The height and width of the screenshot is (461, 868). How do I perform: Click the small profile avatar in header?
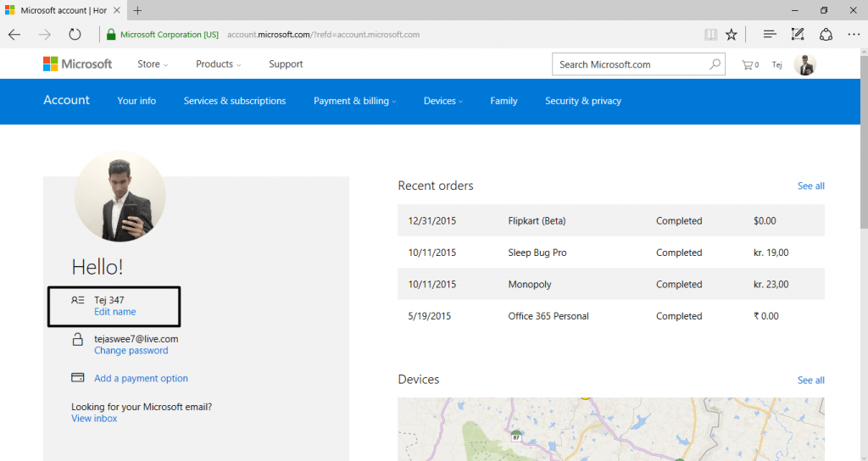(805, 64)
